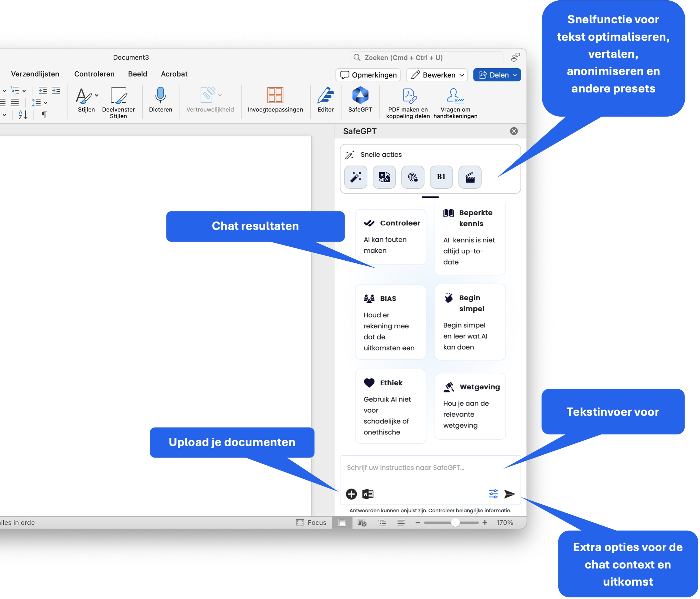
Task: Expand Stijlen dropdown arrow
Action: (97, 95)
